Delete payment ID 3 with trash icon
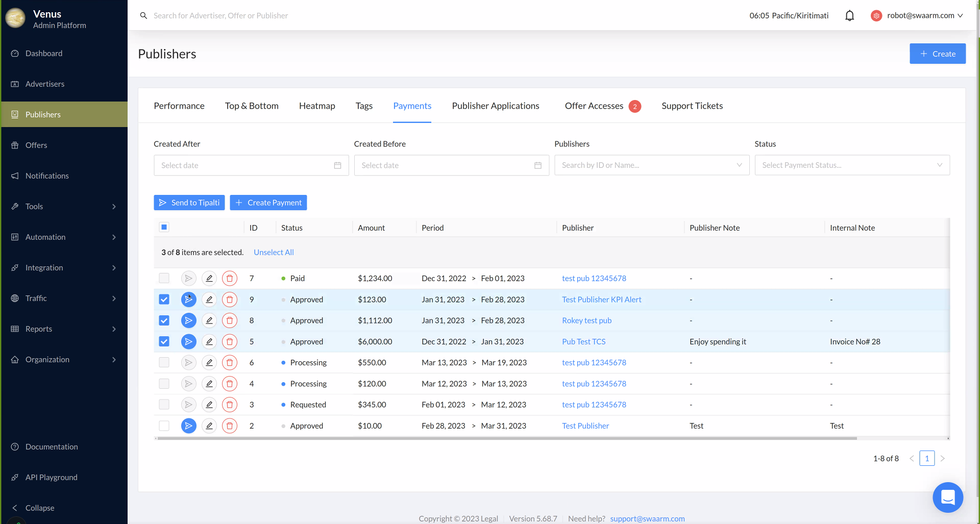This screenshot has width=980, height=524. pos(230,405)
